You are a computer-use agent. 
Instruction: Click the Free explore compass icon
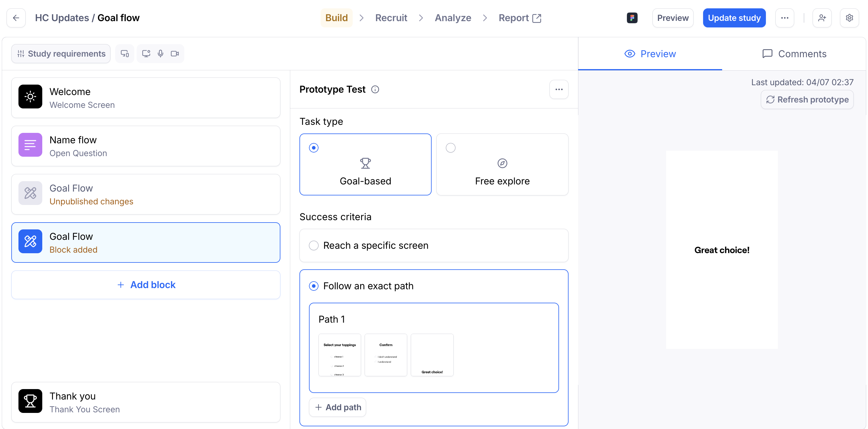coord(502,164)
